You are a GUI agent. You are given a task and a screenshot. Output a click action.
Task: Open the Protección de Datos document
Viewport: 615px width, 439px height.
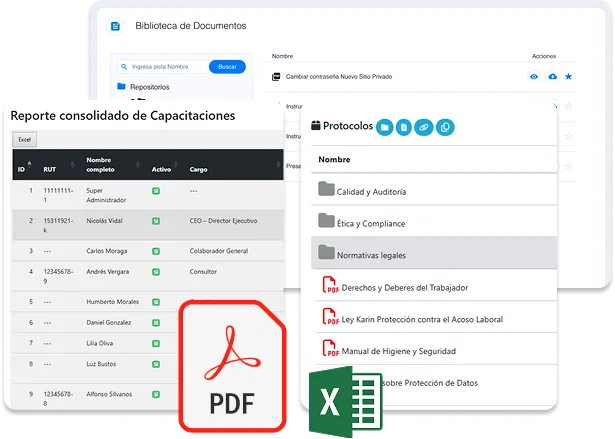click(429, 383)
